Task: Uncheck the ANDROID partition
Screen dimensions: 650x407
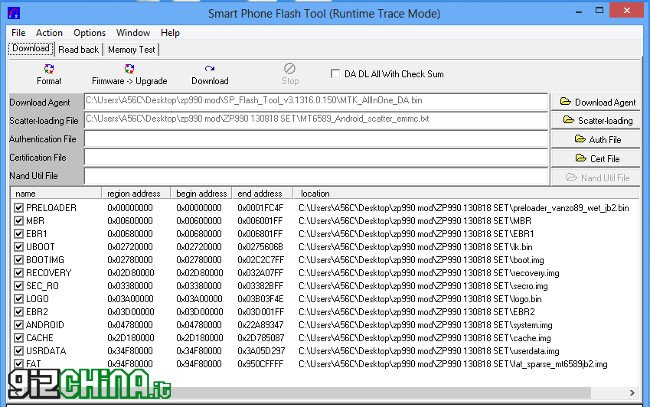Action: coord(19,325)
